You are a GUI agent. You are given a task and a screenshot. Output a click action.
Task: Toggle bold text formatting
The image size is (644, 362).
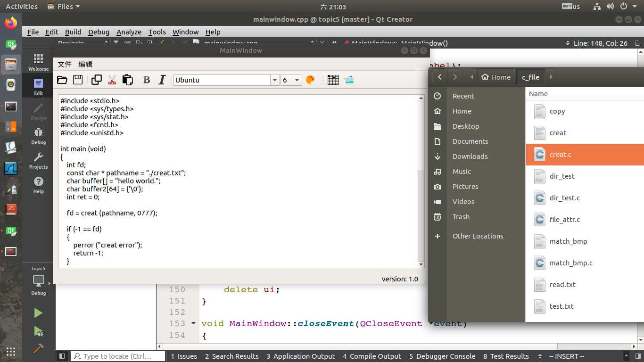pos(147,80)
